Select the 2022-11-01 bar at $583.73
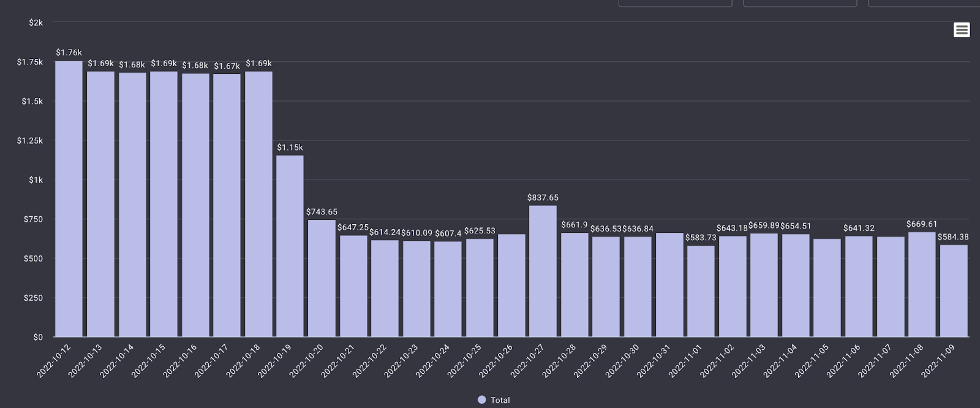 click(701, 291)
